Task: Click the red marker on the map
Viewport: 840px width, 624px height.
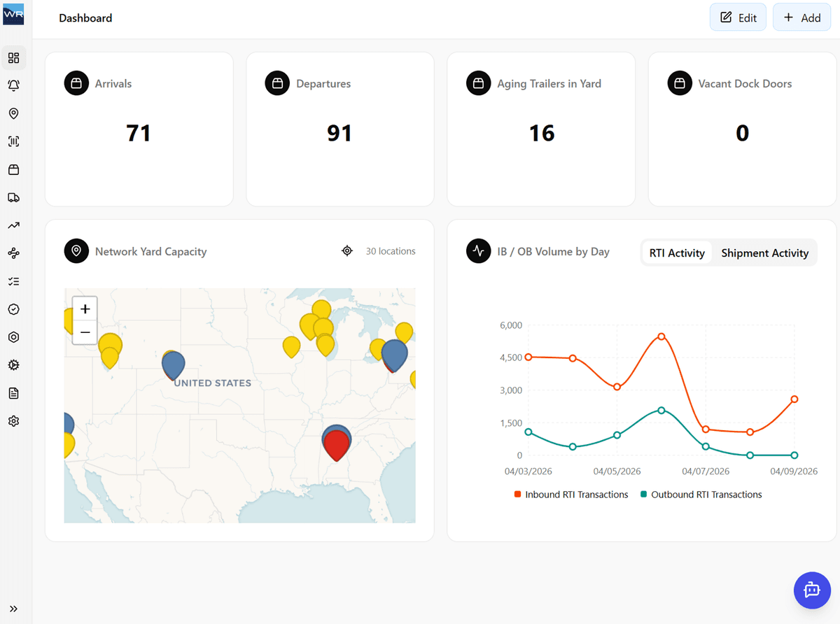Action: pos(336,441)
